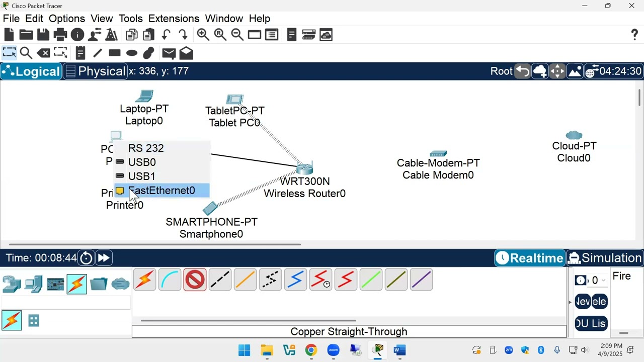Viewport: 644px width, 362px height.
Task: Select the Resize Shape tool
Action: coord(60,53)
